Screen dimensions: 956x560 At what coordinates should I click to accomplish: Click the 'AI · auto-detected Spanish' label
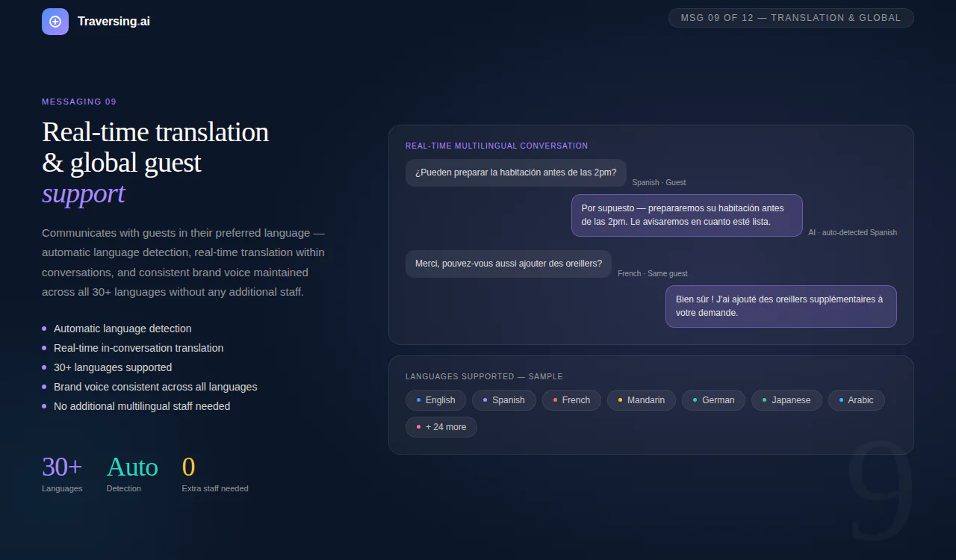[x=852, y=233]
